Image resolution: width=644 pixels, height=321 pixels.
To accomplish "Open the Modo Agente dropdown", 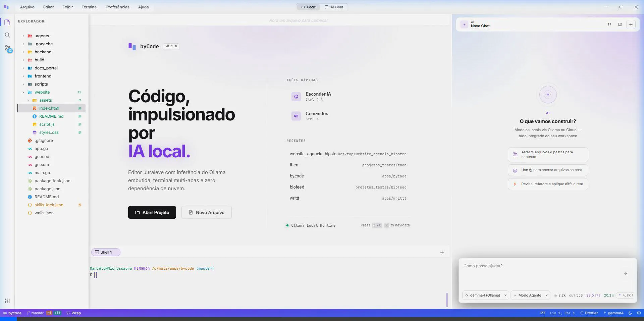I will pos(530,295).
